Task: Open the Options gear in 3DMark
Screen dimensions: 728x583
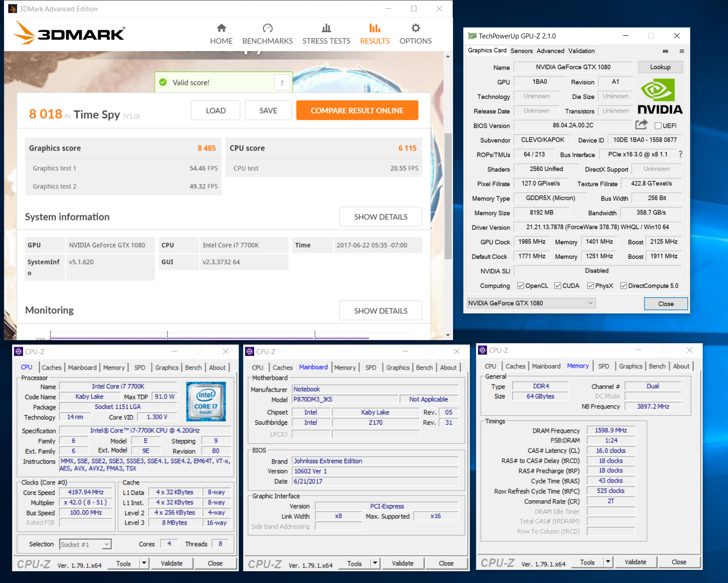Action: tap(416, 34)
